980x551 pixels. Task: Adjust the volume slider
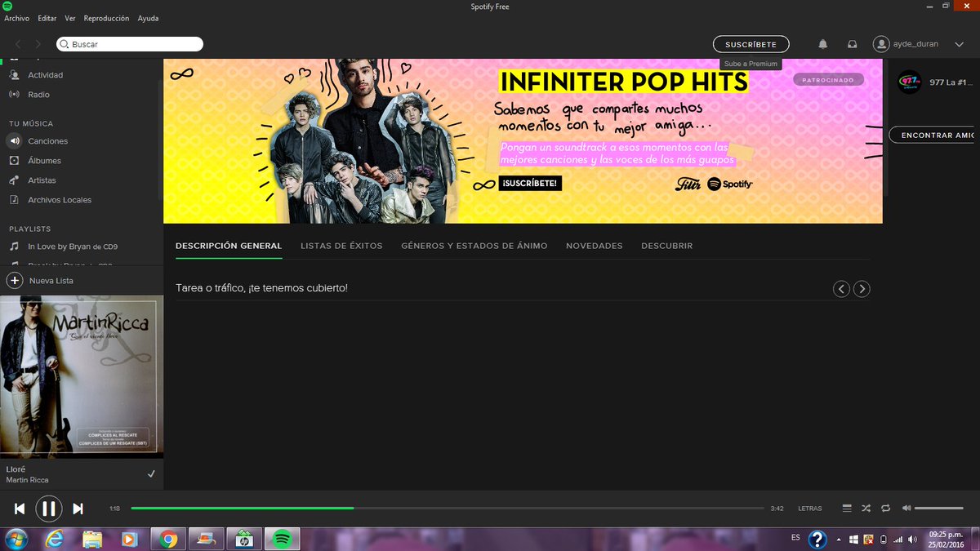(x=939, y=508)
